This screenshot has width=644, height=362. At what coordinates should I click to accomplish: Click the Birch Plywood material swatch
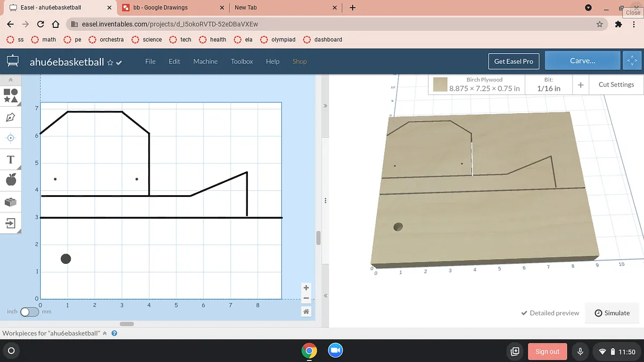point(441,85)
